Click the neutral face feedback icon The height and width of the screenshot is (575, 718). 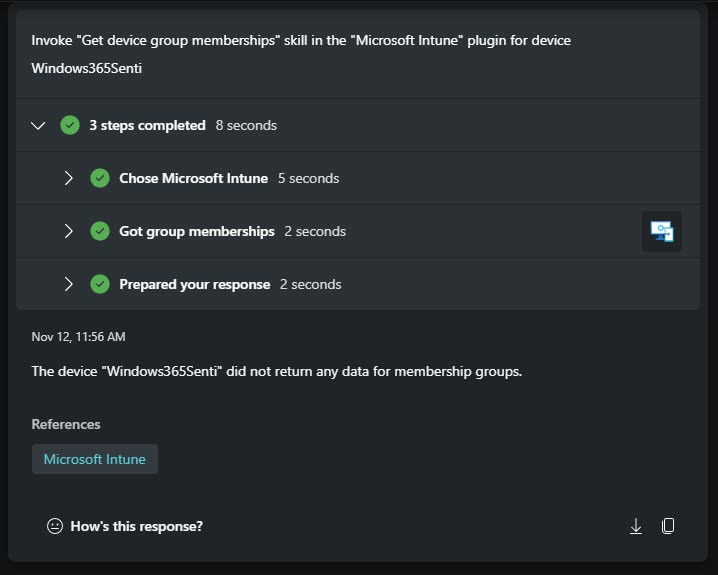point(55,526)
